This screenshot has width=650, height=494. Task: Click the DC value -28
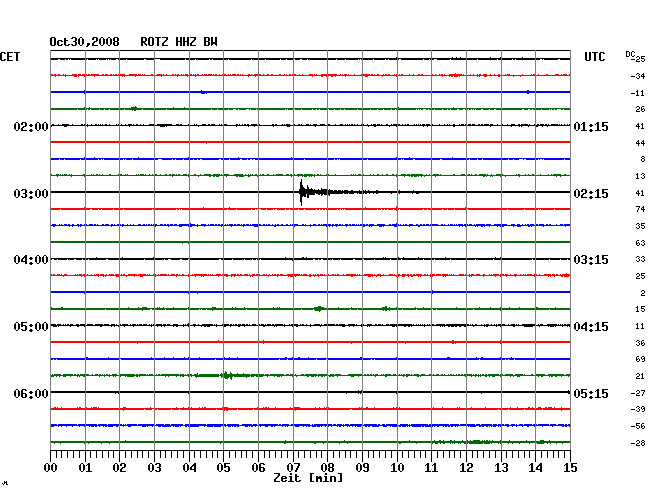pyautogui.click(x=638, y=443)
